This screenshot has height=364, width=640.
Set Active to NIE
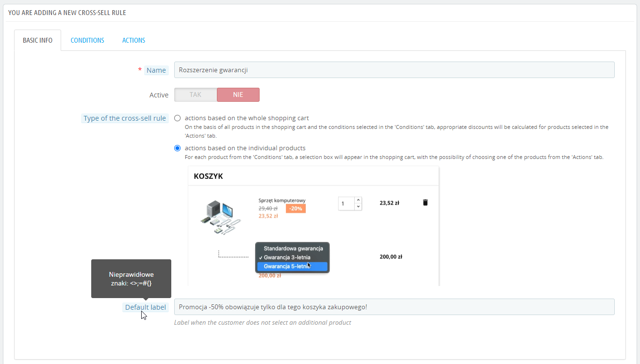(238, 95)
